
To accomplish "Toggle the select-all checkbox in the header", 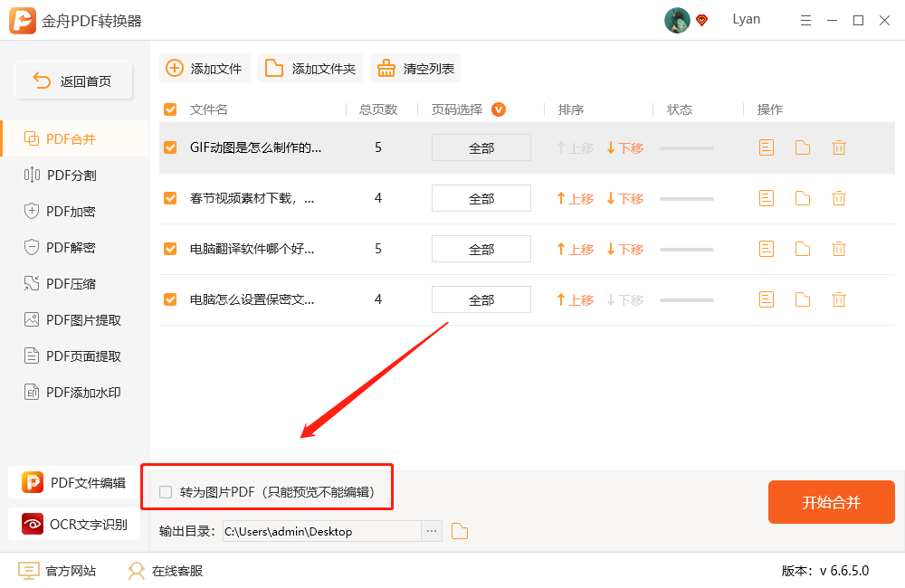I will 169,109.
